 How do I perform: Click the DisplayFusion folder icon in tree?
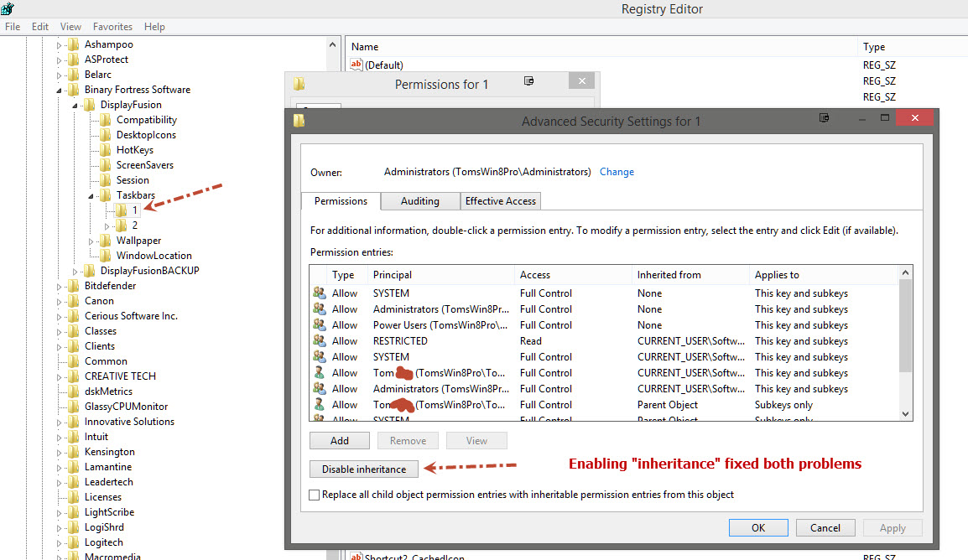89,105
